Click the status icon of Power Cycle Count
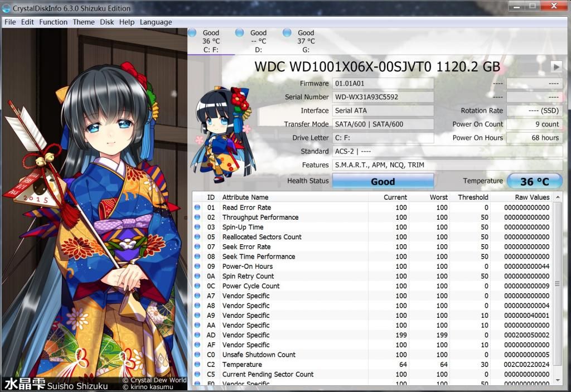Viewport: 571px width, 392px height. point(197,286)
